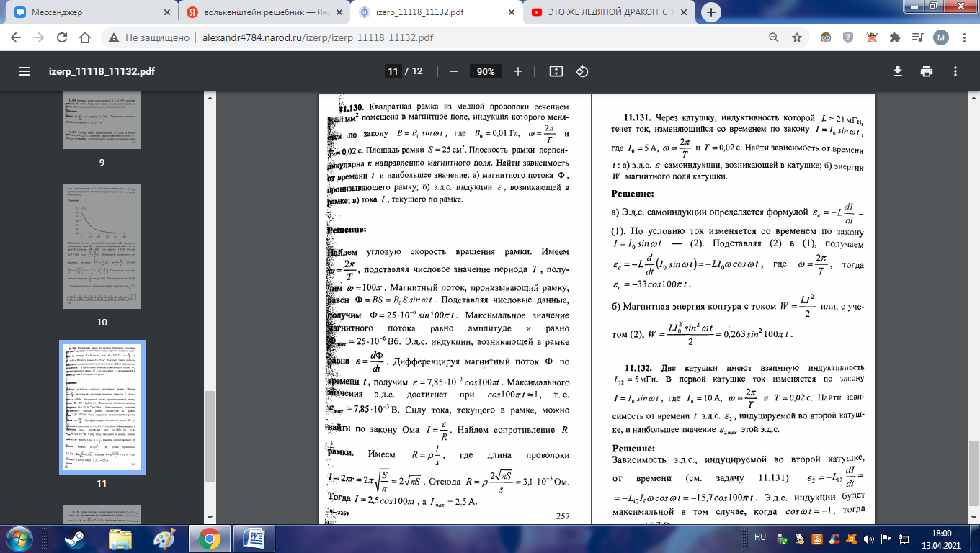
Task: Open the Extensions puzzle icon
Action: tap(896, 37)
